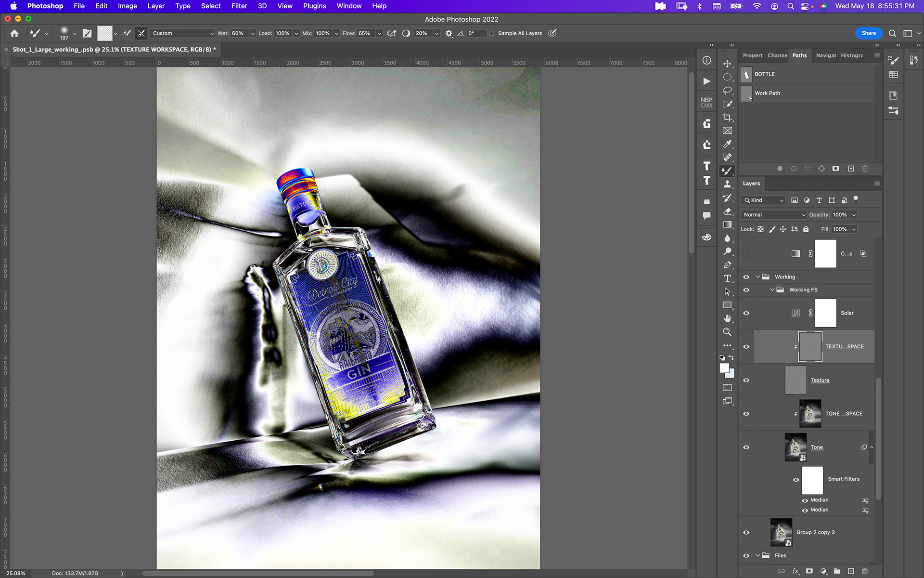Screen dimensions: 924x578
Task: Select the Pen tool
Action: point(727,265)
